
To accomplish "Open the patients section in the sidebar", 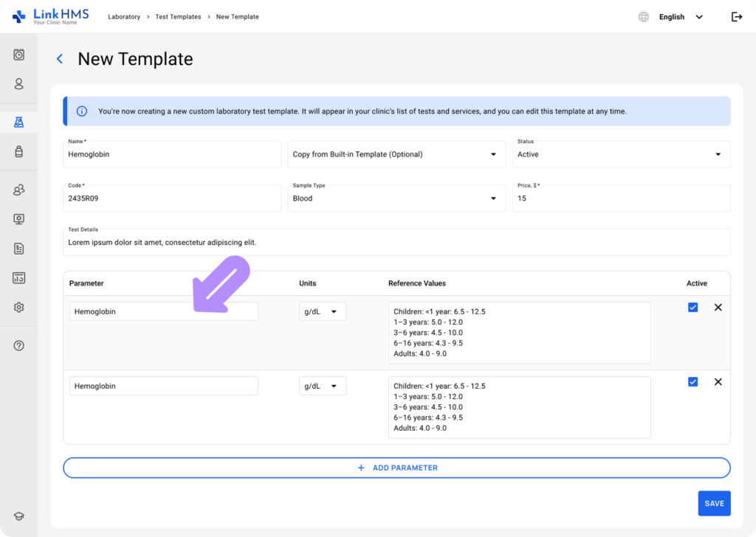I will (x=18, y=84).
